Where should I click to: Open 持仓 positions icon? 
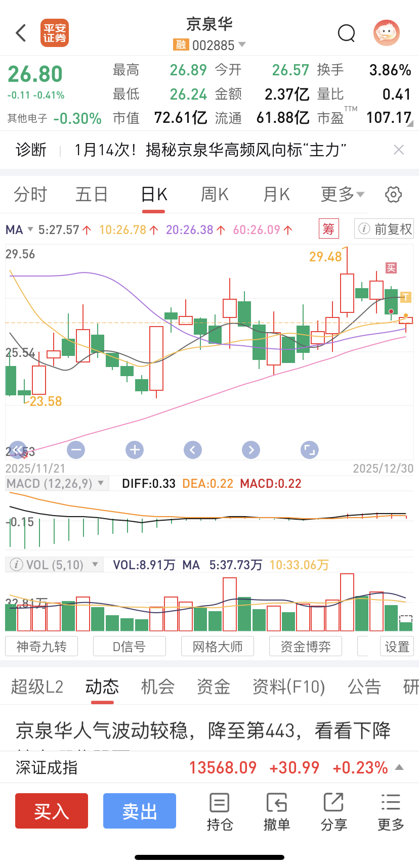(x=220, y=812)
